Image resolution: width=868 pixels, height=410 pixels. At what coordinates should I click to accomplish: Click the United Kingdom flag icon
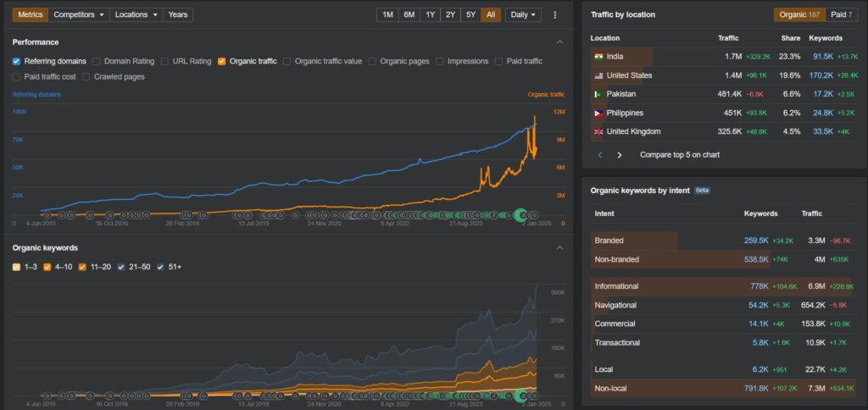(x=598, y=131)
